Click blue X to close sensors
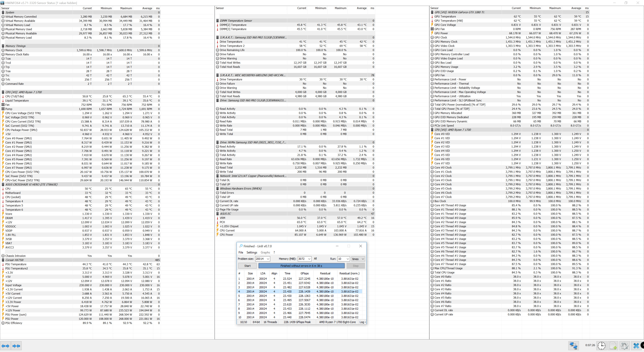The height and width of the screenshot is (352, 644). [x=636, y=346]
